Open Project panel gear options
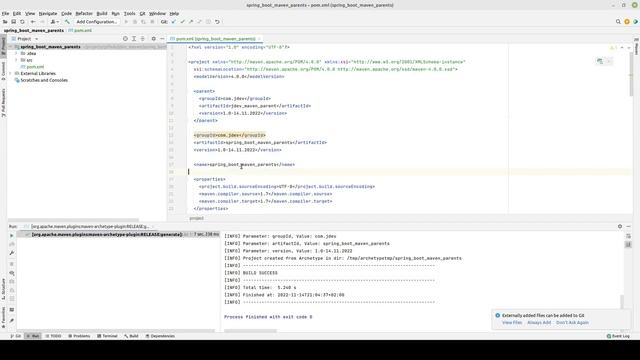Screen dimensions: 640x360 tap(153, 39)
